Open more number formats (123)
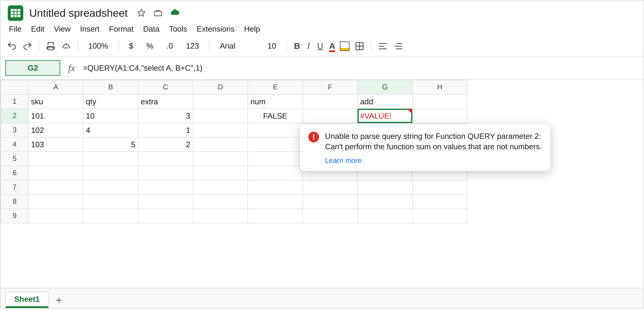 [x=192, y=46]
